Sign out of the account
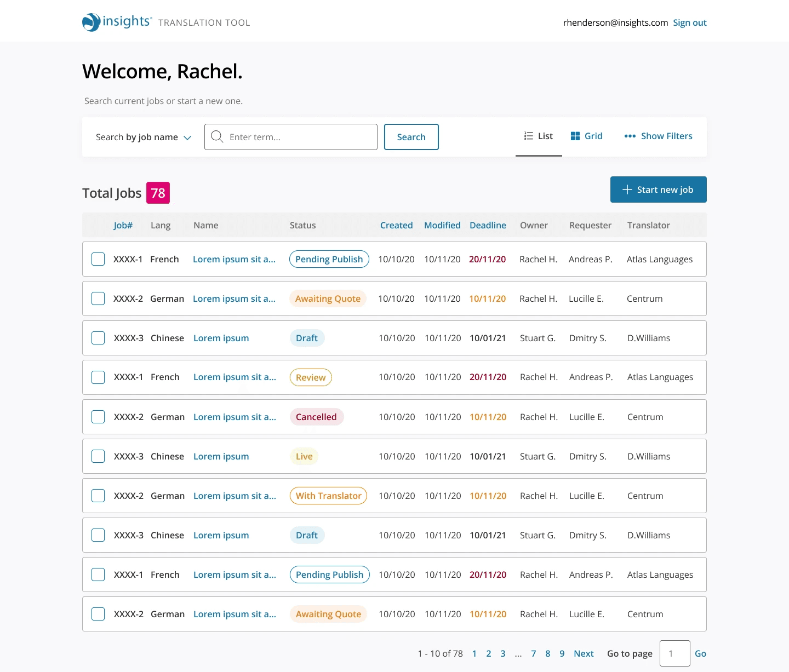Screen dimensions: 789x672 point(690,22)
